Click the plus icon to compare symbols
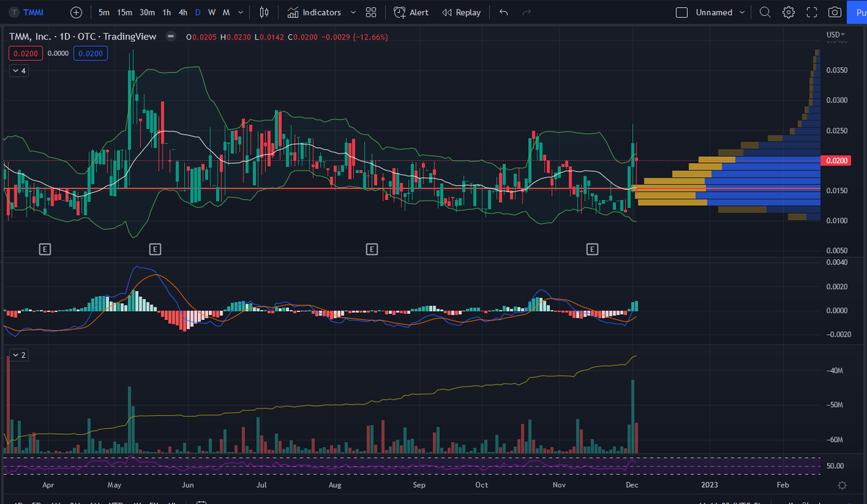867x504 pixels. coord(77,12)
